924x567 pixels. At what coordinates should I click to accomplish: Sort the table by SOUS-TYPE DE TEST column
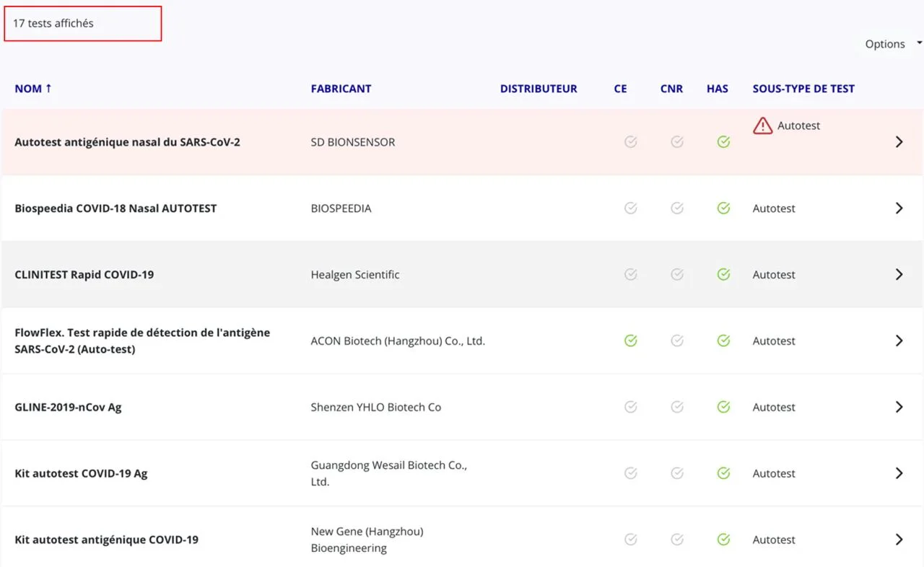pyautogui.click(x=803, y=89)
